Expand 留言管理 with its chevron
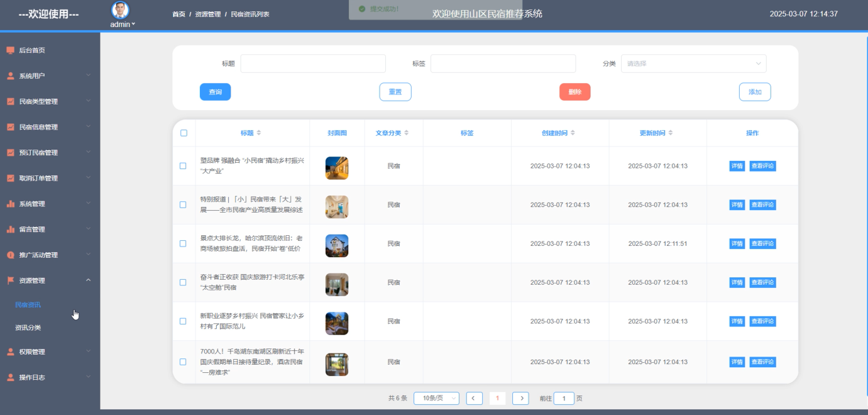The height and width of the screenshot is (415, 868). tap(88, 230)
